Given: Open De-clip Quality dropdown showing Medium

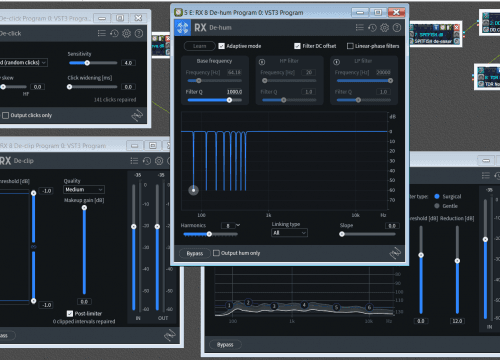Looking at the screenshot, I should pos(84,190).
